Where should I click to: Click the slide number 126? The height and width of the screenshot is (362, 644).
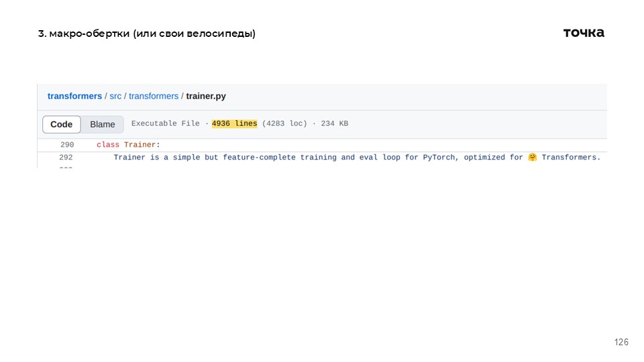click(x=621, y=343)
